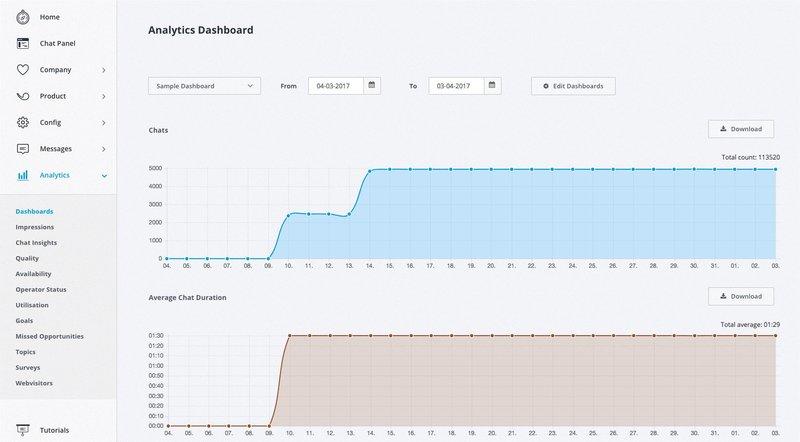
Task: Click the Home compass icon
Action: coord(22,17)
